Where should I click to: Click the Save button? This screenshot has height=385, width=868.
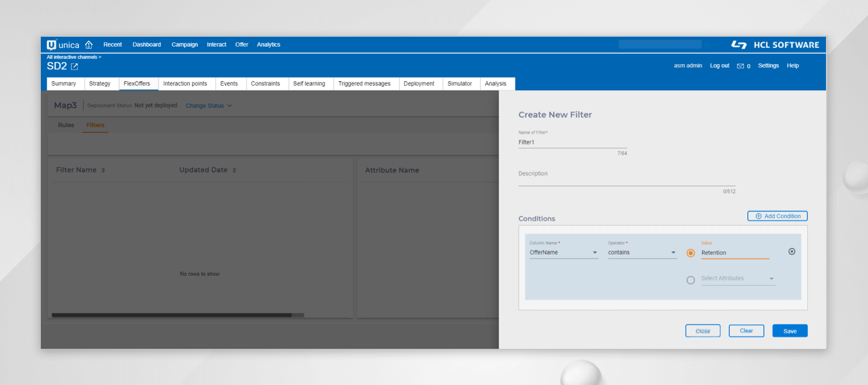[790, 331]
